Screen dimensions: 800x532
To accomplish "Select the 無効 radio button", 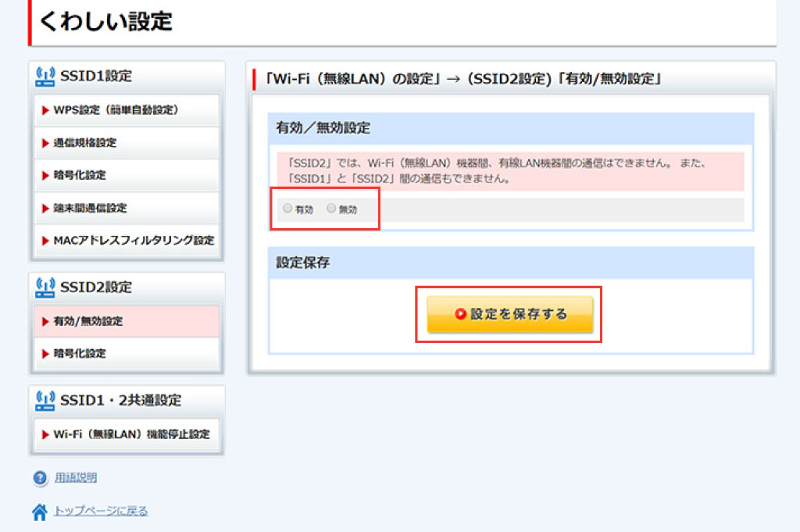I will (331, 209).
